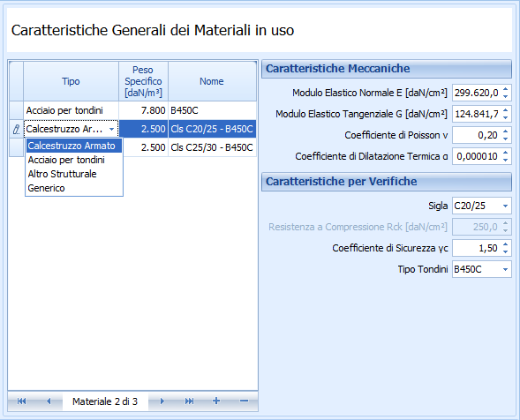Select the Cls C25/30 - B450C row
Image resolution: width=520 pixels, height=420 pixels.
point(212,147)
